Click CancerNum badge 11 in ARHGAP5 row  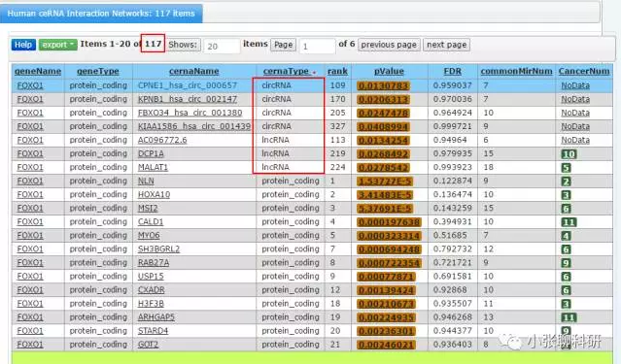(569, 317)
